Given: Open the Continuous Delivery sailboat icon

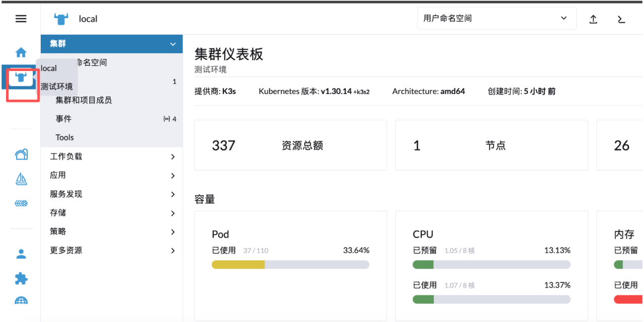Looking at the screenshot, I should pos(21,179).
